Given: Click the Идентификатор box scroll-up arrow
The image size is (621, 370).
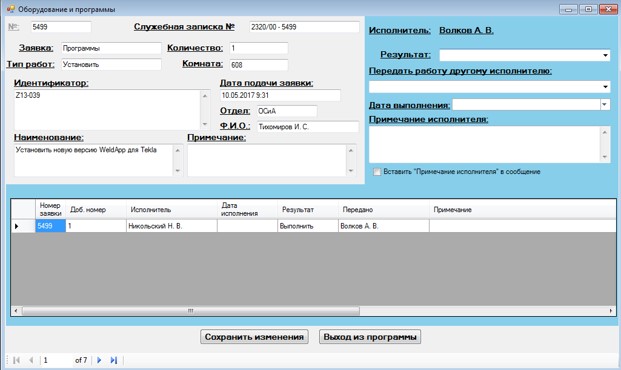Looking at the screenshot, I should pos(205,95).
